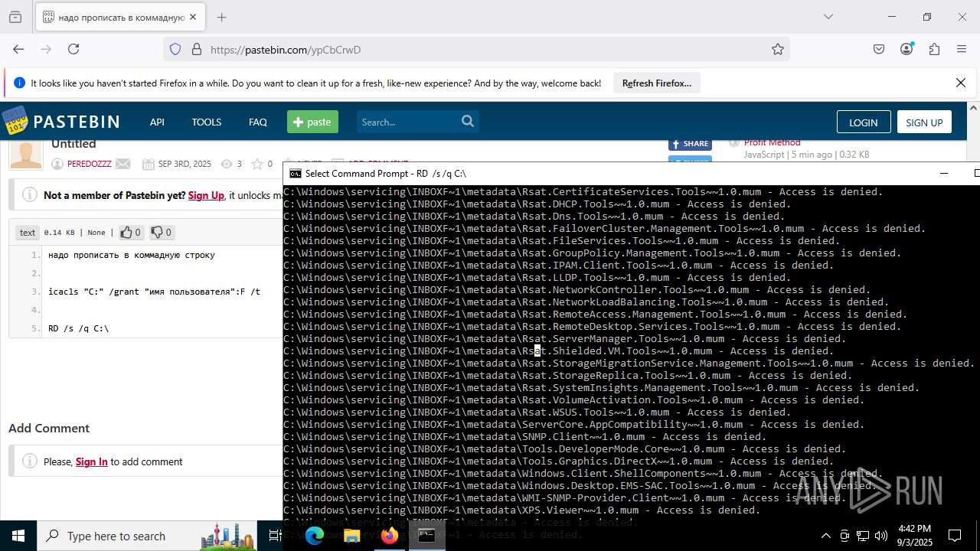Click the taskbar search box

coord(147,536)
